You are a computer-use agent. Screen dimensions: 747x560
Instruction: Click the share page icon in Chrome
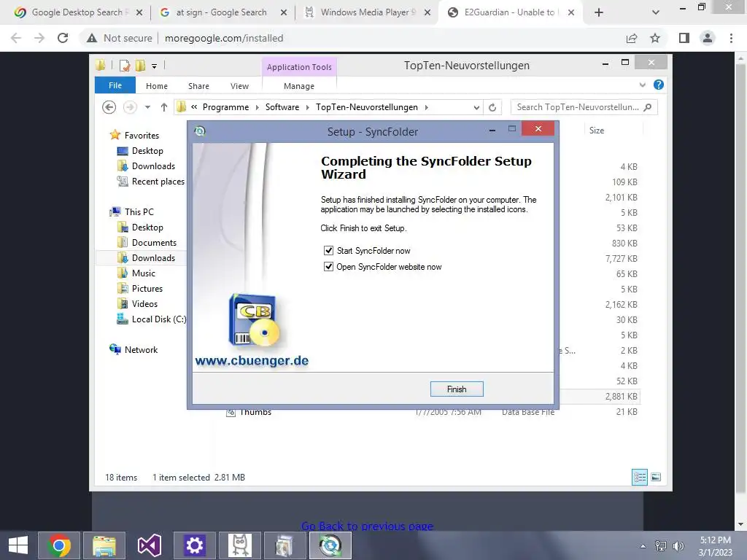(632, 38)
